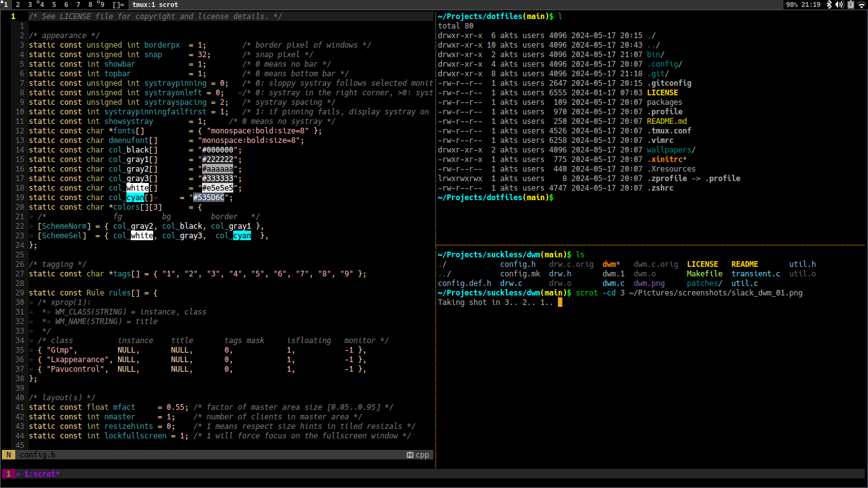
Task: Switch to dwm tag 7
Action: coord(78,4)
